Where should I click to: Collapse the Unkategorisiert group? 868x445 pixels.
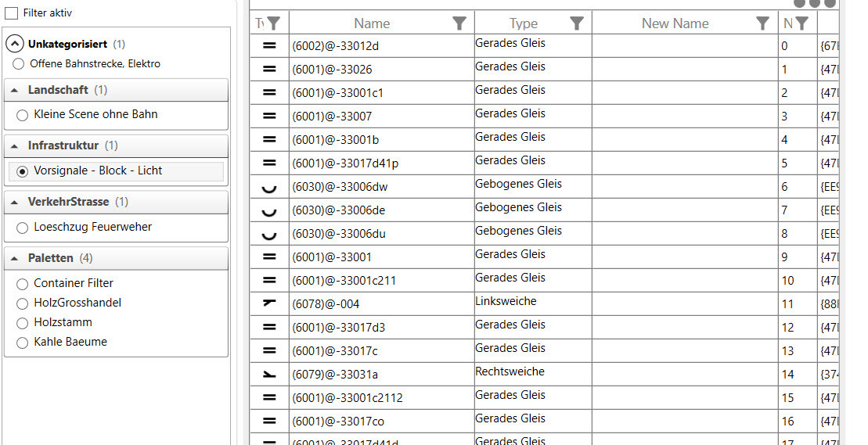[15, 45]
